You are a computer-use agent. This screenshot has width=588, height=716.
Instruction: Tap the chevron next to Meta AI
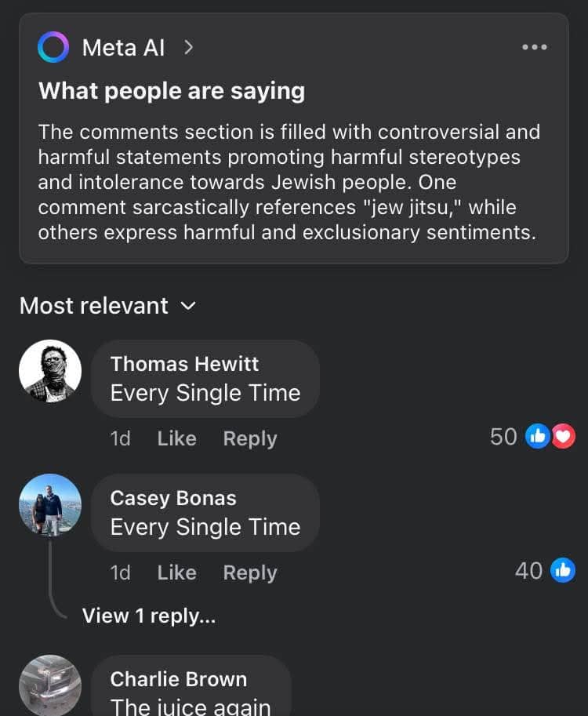[188, 48]
